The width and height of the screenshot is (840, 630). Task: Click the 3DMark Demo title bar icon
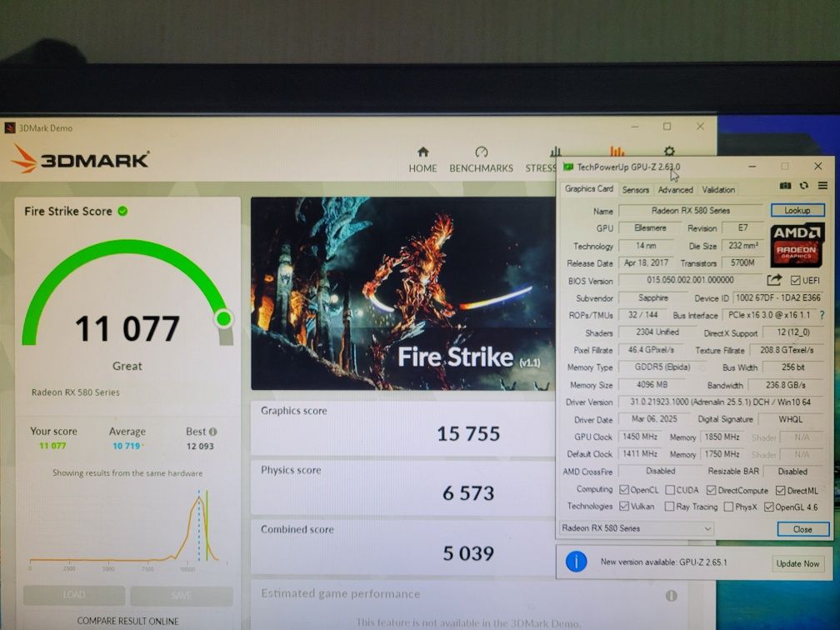point(10,128)
